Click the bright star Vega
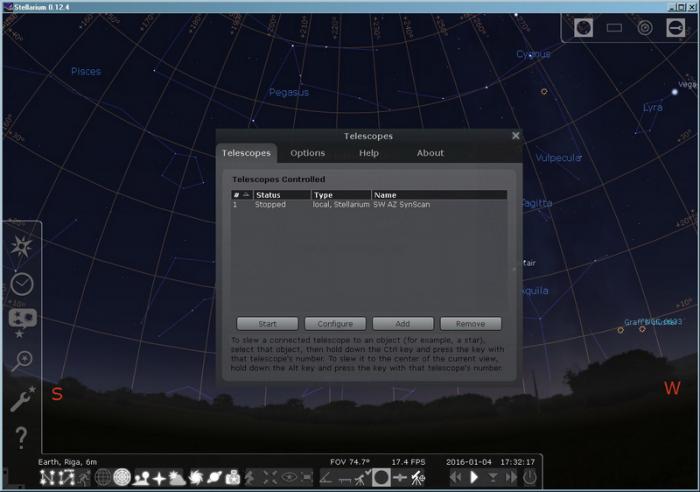The height and width of the screenshot is (492, 700). tap(675, 92)
